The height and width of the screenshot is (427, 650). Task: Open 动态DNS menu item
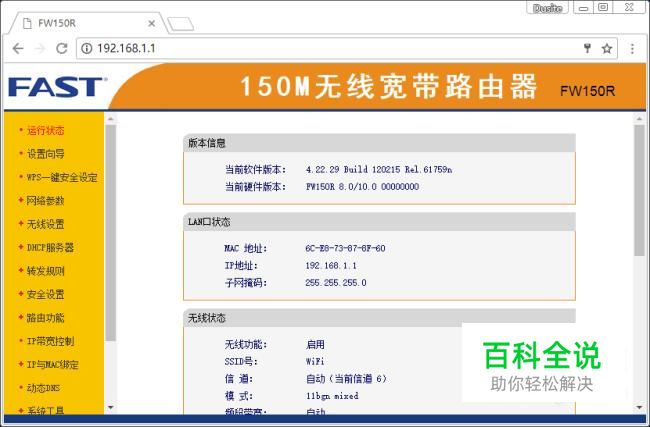[44, 388]
